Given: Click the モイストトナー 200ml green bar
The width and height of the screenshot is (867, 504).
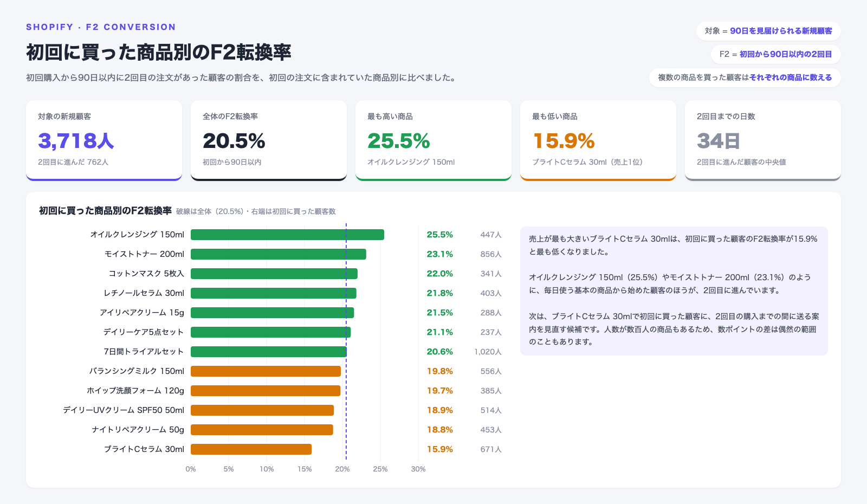Looking at the screenshot, I should 279,254.
